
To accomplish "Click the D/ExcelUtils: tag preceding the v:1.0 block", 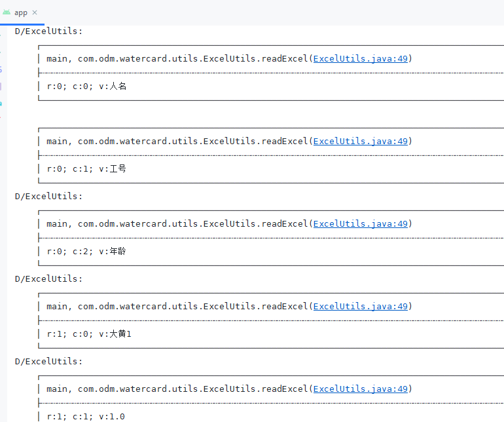I will coord(48,362).
